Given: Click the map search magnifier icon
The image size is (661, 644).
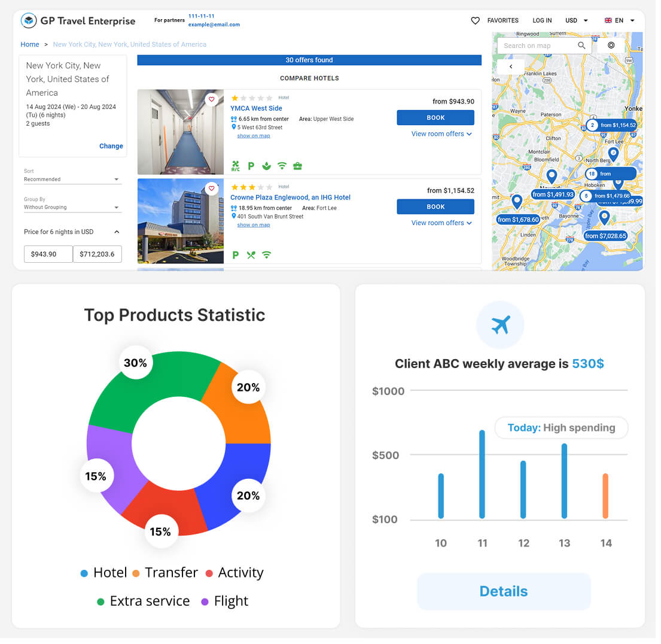Looking at the screenshot, I should point(581,45).
